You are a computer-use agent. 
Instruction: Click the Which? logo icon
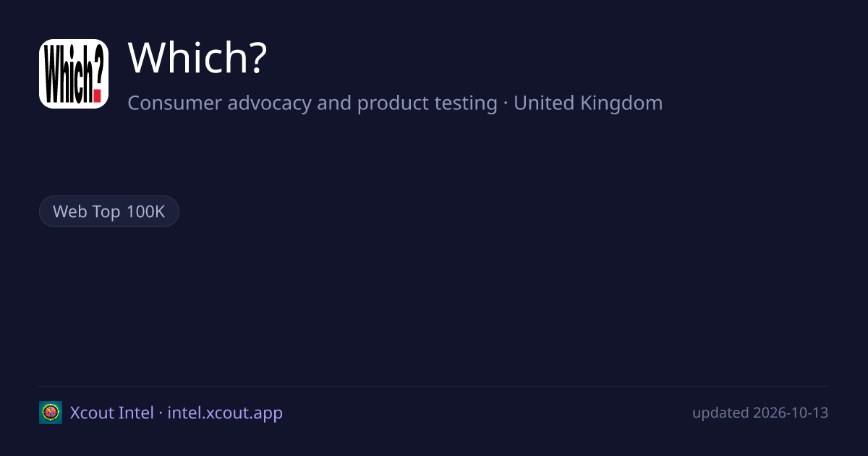(x=74, y=74)
